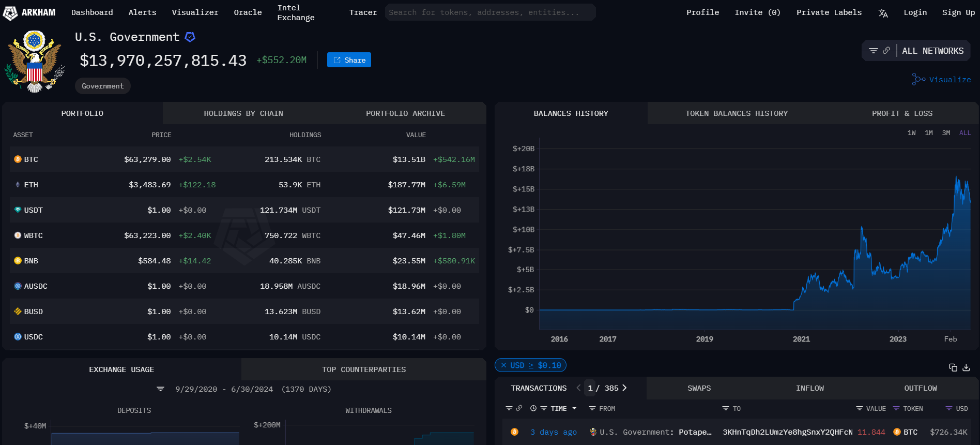Open the USD column filter

(x=949, y=409)
